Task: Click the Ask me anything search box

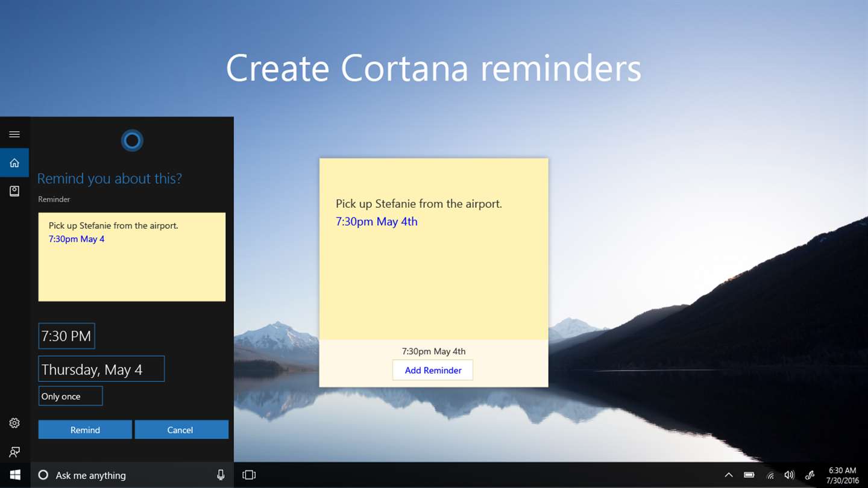Action: pos(127,475)
